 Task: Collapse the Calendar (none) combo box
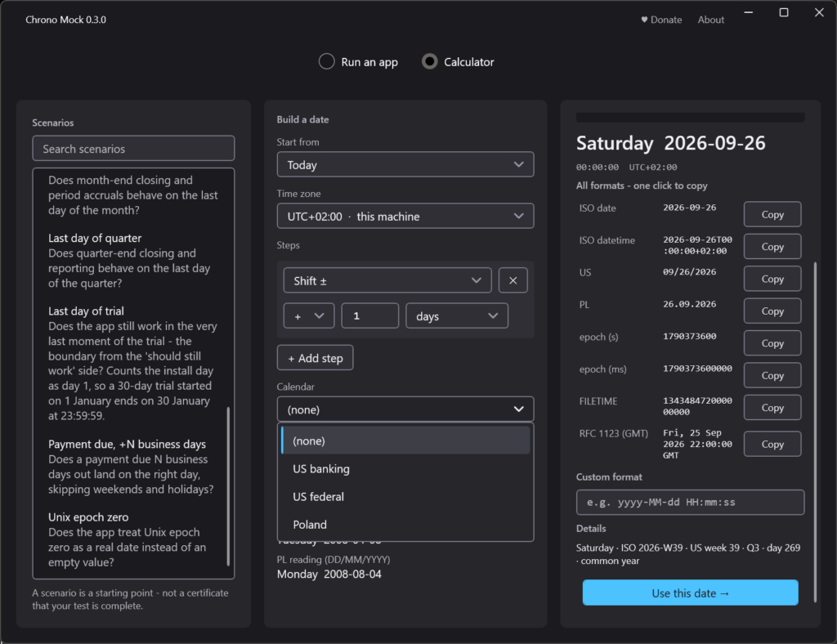pos(405,409)
